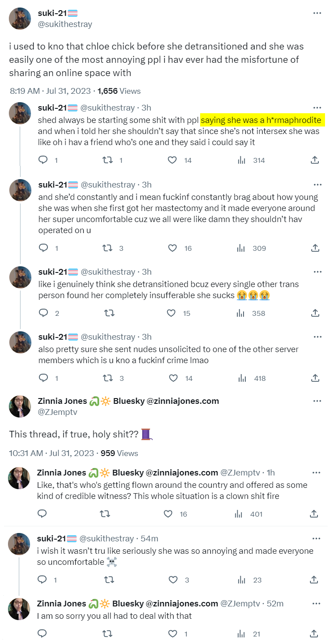View analytics for the 418-view tweet
The image size is (329, 644).
[x=241, y=378]
